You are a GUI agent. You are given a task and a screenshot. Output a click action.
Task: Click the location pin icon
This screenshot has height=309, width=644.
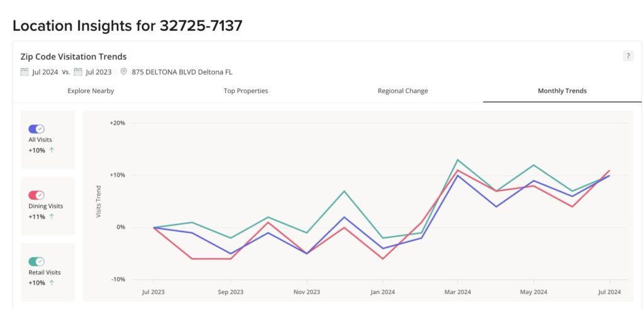click(x=124, y=72)
